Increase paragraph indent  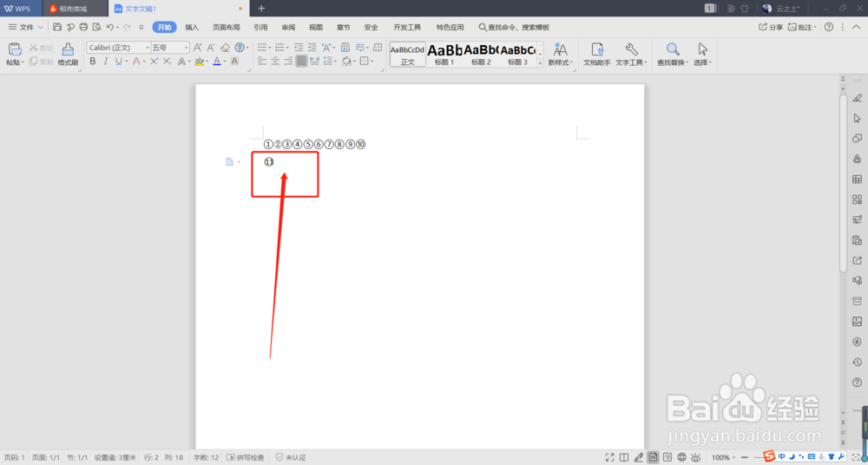pyautogui.click(x=312, y=48)
